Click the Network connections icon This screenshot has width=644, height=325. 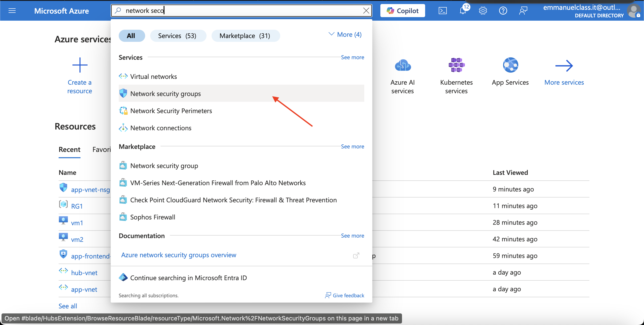(x=123, y=127)
